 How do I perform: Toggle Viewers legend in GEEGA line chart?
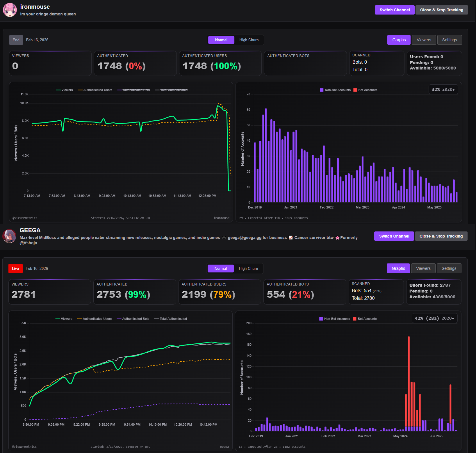(x=64, y=319)
